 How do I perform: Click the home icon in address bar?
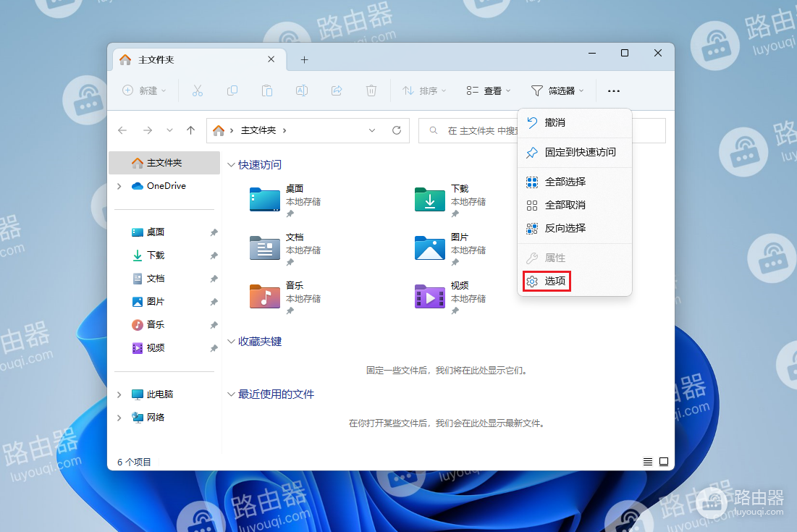click(219, 130)
